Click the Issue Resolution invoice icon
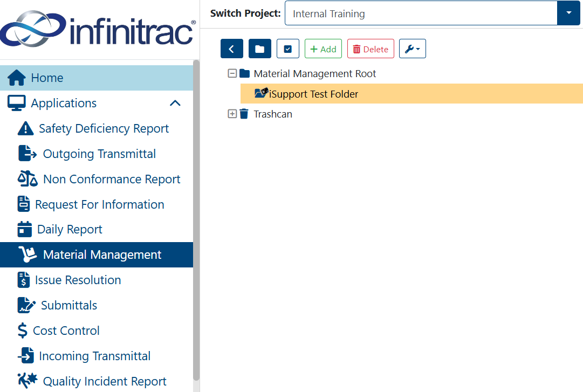The image size is (583, 392). point(23,280)
